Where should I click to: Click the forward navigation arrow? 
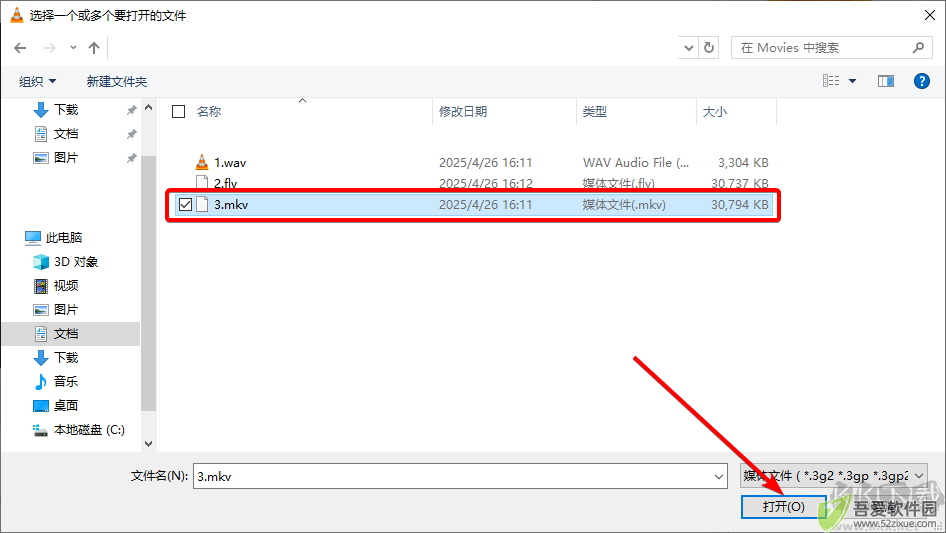pos(49,48)
